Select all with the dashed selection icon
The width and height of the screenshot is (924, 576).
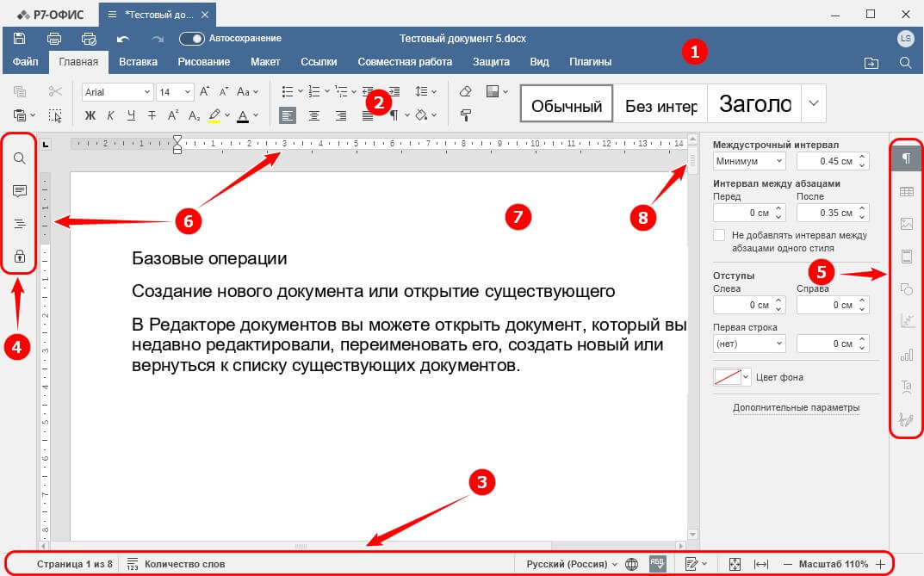(55, 115)
